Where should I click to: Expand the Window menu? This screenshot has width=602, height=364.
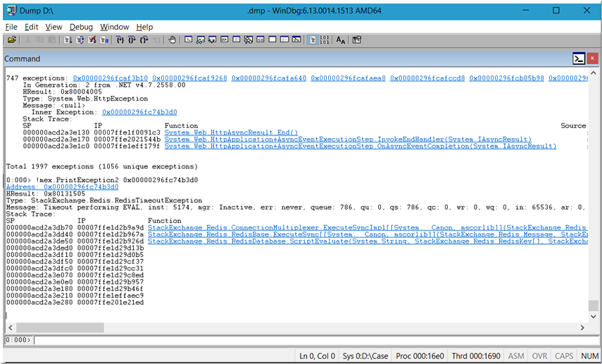click(x=114, y=27)
